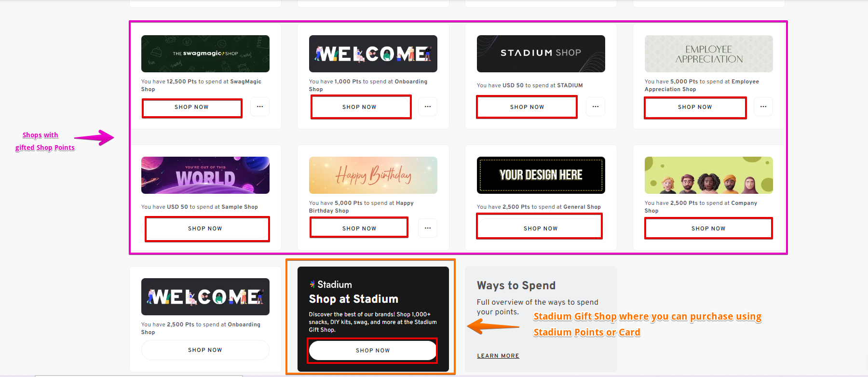Click Shop Now for General Shop
Image resolution: width=868 pixels, height=377 pixels.
pos(541,229)
